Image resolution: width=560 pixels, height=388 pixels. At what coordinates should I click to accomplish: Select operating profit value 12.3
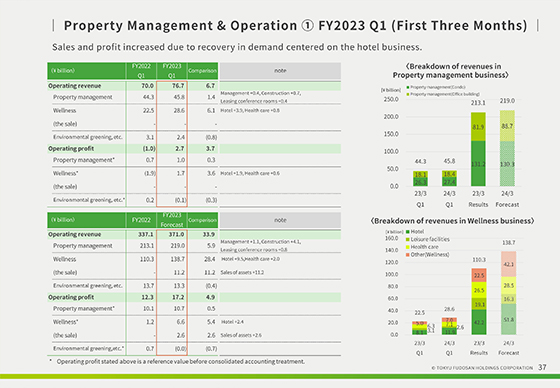coord(148,297)
